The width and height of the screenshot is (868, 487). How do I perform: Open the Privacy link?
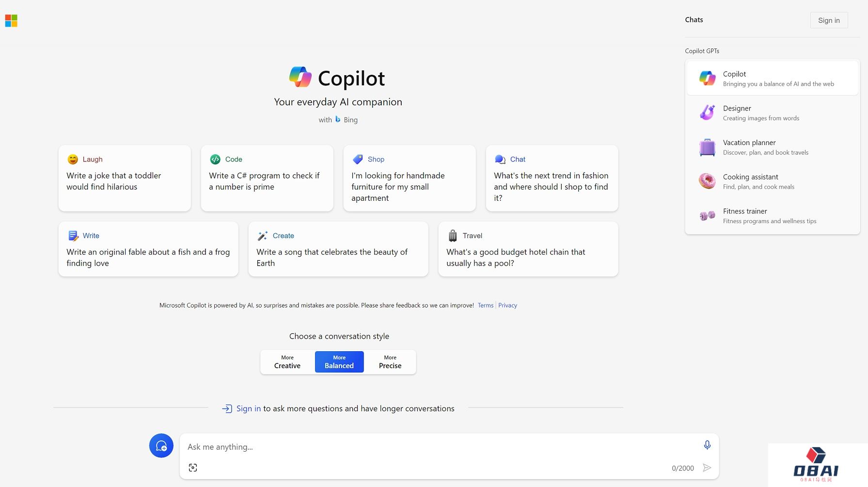point(507,305)
